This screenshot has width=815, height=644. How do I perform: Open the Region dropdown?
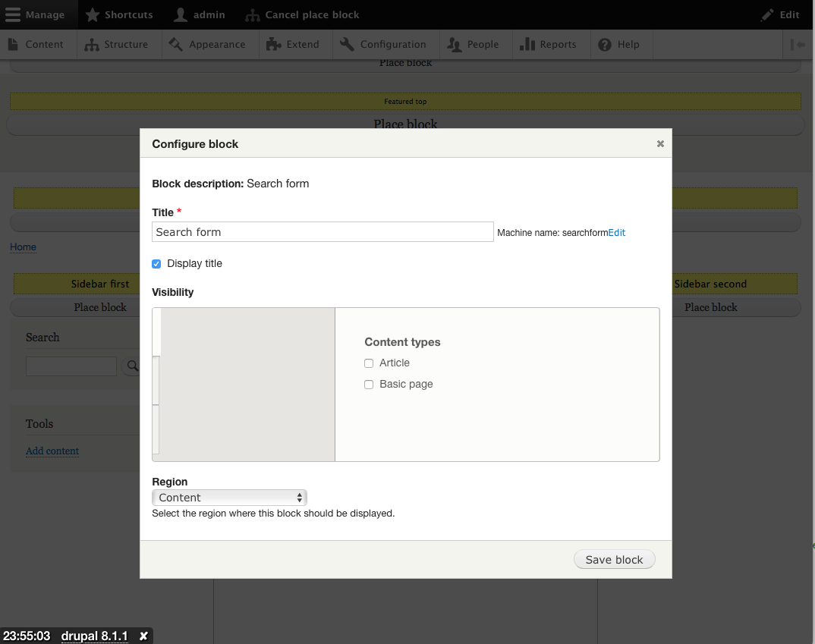pos(229,498)
